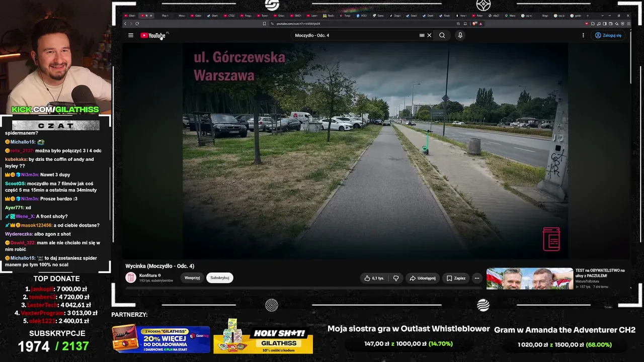Image resolution: width=644 pixels, height=362 pixels.
Task: Go back with the browser back arrow
Action: (x=125, y=24)
